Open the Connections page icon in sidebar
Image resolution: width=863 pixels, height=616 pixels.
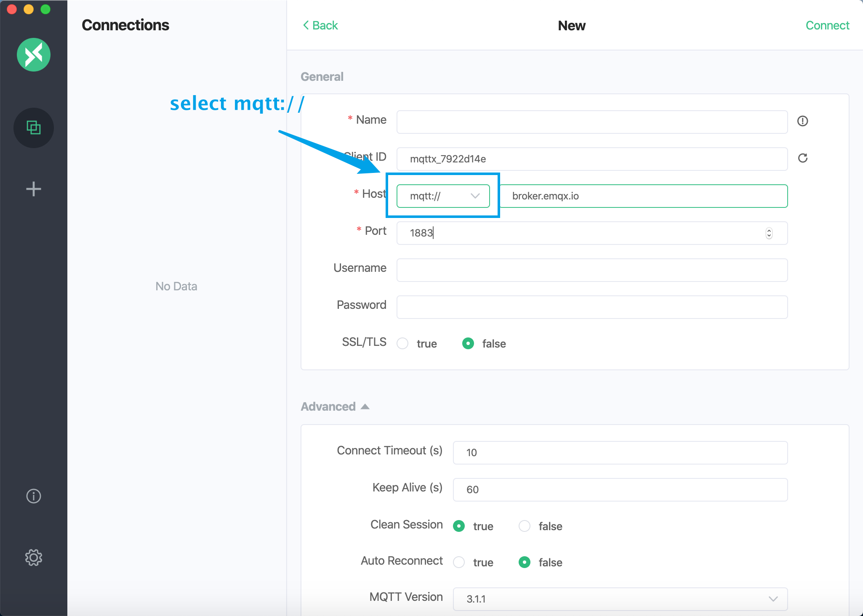coord(34,127)
